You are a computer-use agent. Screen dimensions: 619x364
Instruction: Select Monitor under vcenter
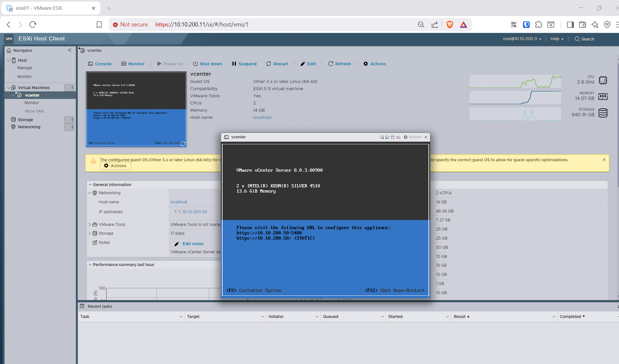pos(32,103)
